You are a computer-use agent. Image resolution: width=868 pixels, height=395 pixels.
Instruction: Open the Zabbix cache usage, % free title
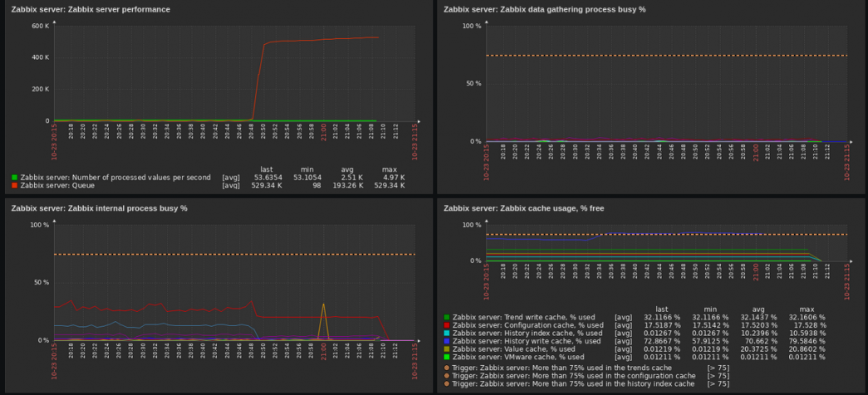(x=523, y=208)
